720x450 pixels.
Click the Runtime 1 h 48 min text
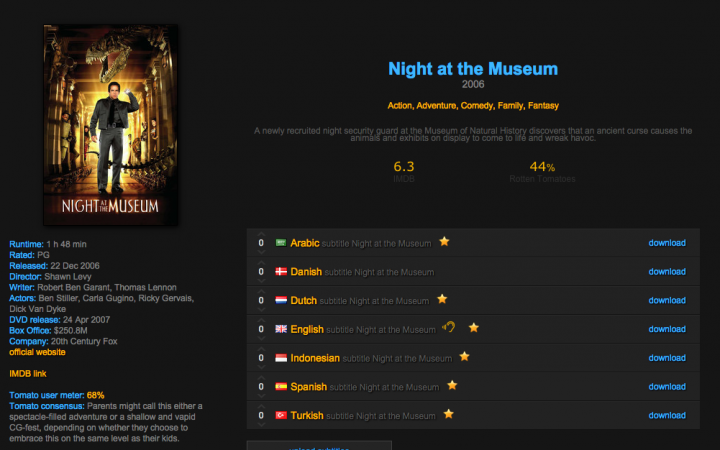[48, 244]
